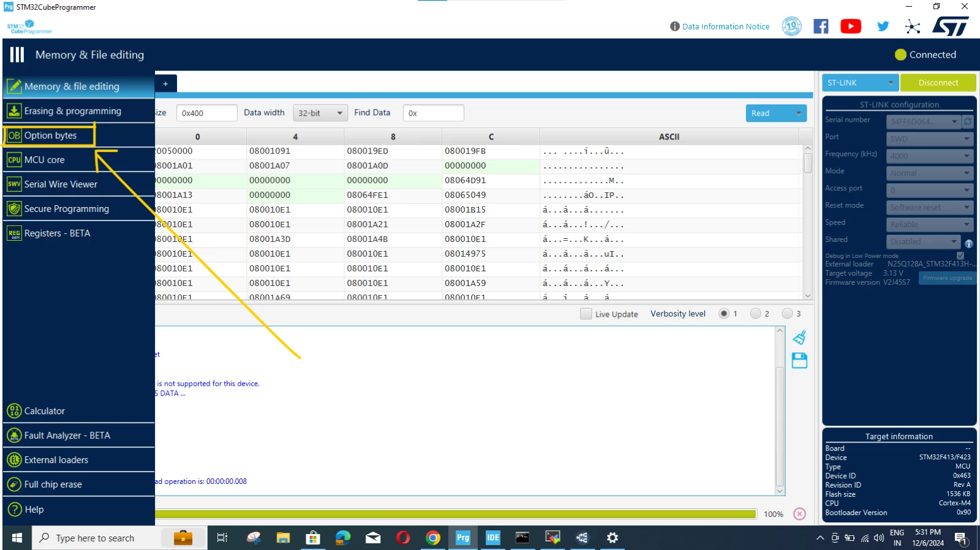The image size is (980, 550).
Task: Open the Full chip erase icon
Action: point(14,484)
